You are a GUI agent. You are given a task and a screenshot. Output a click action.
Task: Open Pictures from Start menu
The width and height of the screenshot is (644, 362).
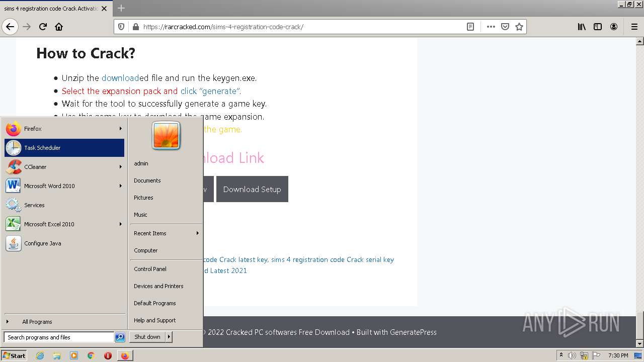click(166, 198)
